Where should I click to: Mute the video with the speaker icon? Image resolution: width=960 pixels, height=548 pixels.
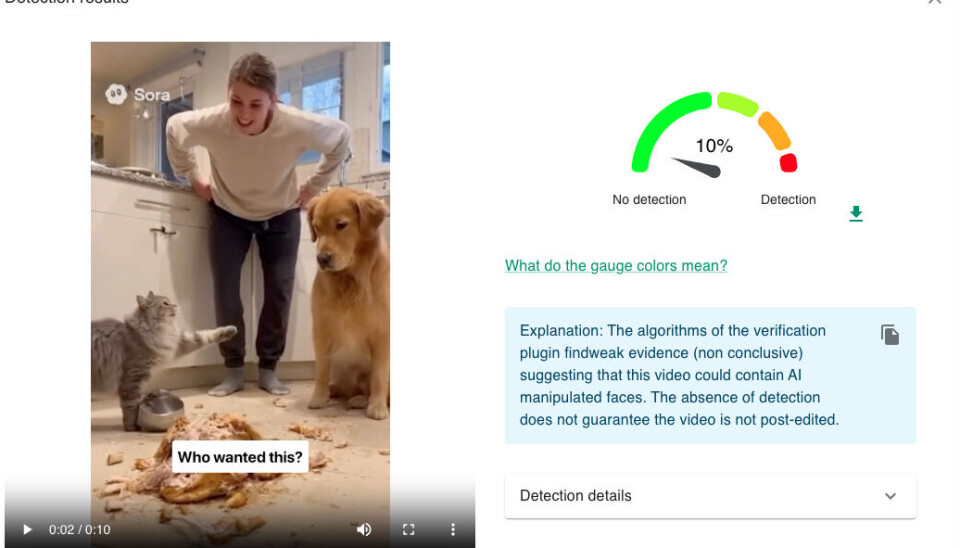(364, 529)
